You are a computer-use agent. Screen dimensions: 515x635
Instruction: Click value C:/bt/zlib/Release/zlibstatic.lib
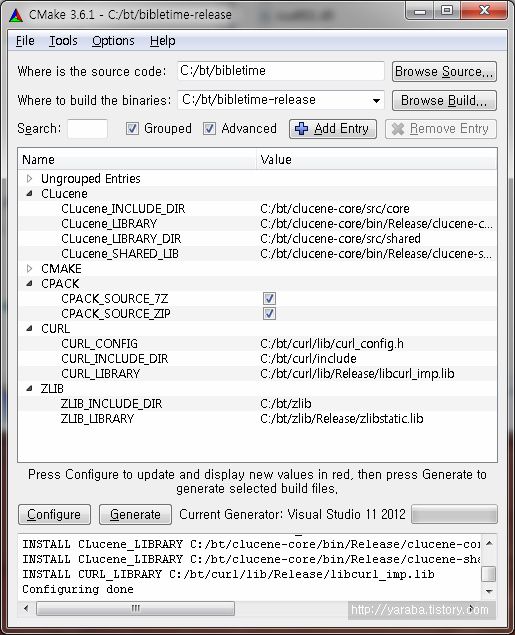342,418
